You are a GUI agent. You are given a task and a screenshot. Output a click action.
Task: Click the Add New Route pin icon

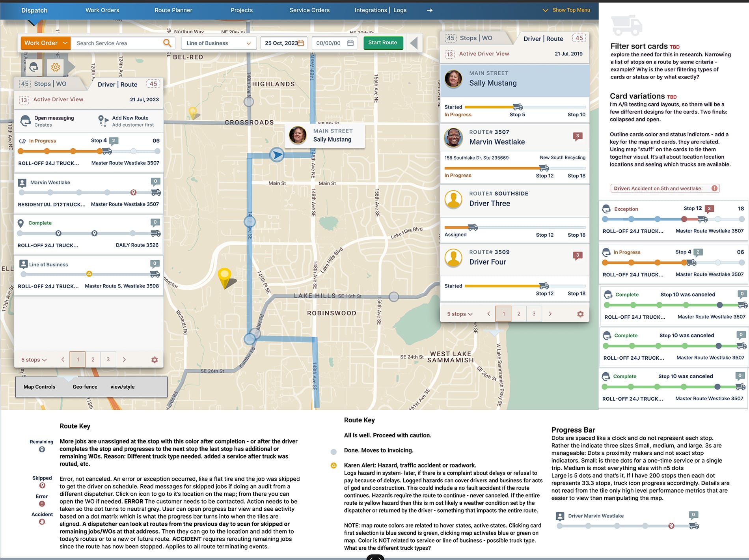(x=102, y=121)
